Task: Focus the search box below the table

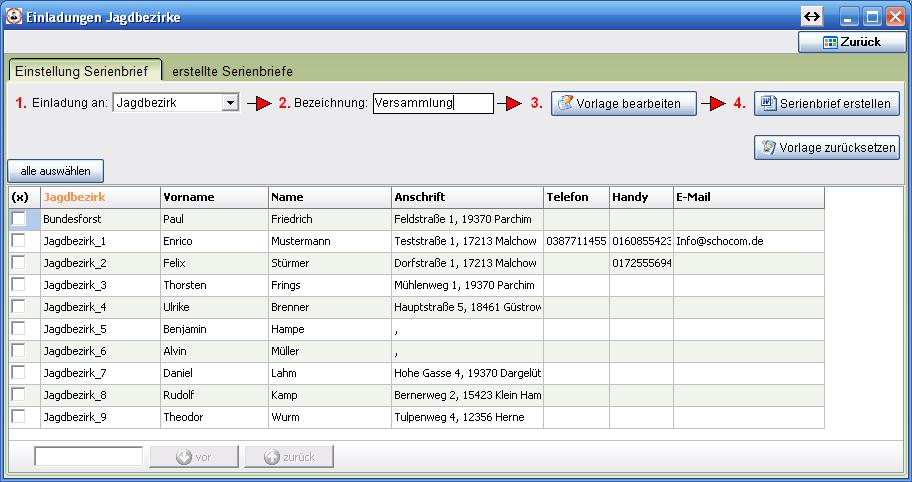Action: coord(88,457)
